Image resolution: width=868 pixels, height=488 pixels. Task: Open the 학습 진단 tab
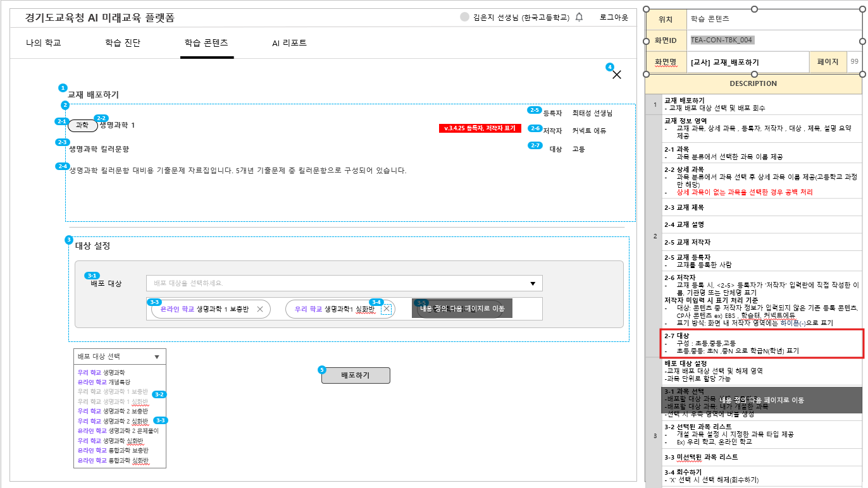[x=123, y=43]
